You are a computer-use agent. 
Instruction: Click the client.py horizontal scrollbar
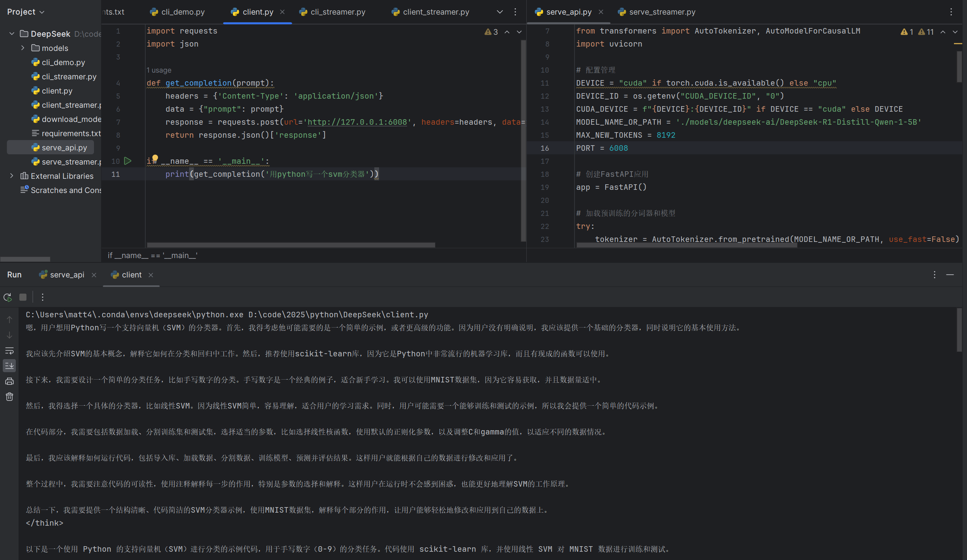tap(291, 245)
